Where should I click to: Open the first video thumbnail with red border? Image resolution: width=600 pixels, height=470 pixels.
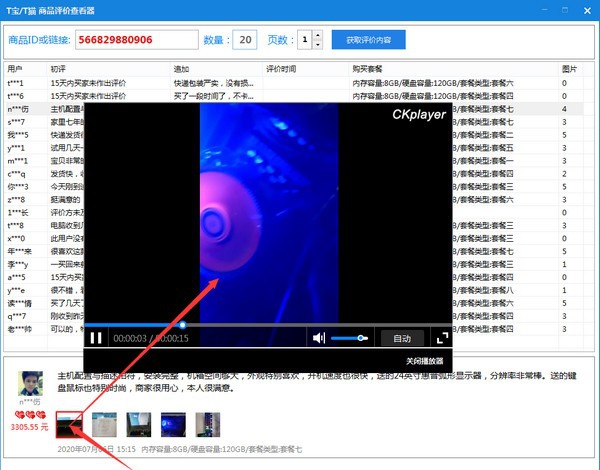point(69,424)
